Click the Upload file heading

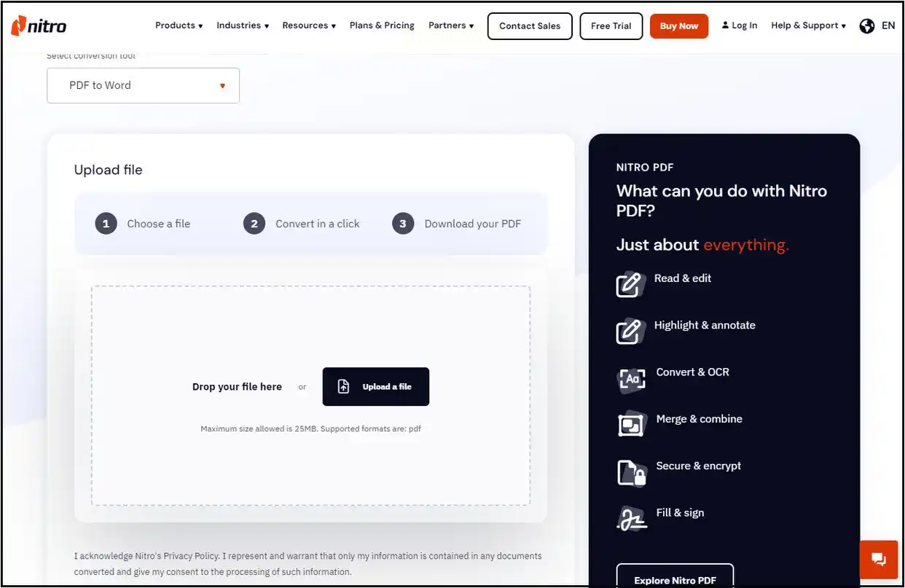click(109, 170)
